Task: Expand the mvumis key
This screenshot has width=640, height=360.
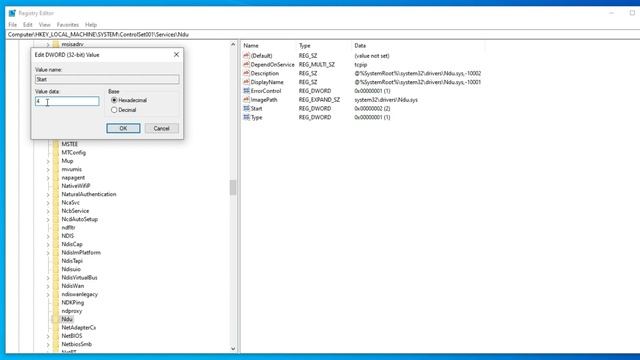Action: coord(48,169)
